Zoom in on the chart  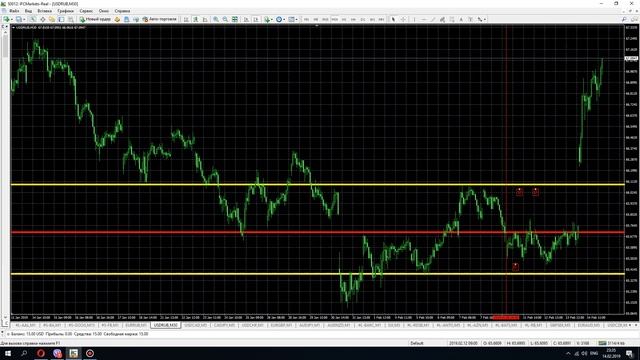click(216, 19)
